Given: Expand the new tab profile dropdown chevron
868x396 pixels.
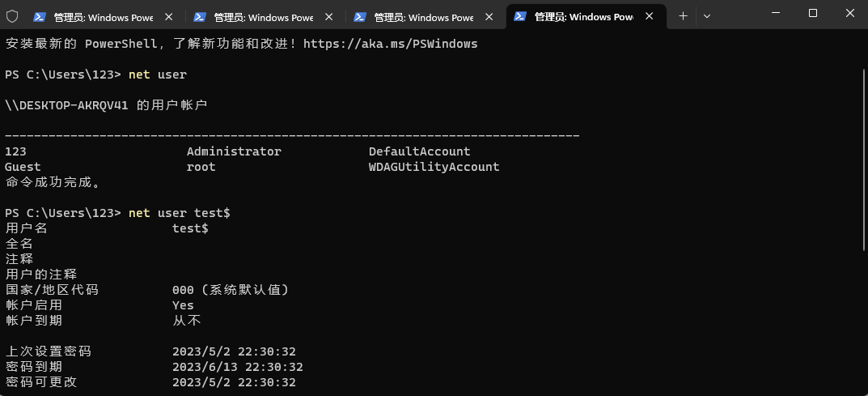Looking at the screenshot, I should 707,16.
